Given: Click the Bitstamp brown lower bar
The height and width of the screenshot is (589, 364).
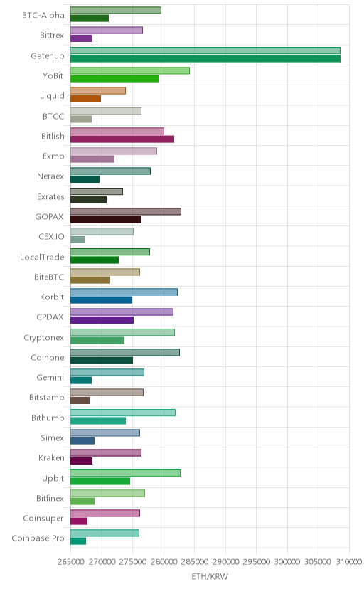Looking at the screenshot, I should coord(80,400).
